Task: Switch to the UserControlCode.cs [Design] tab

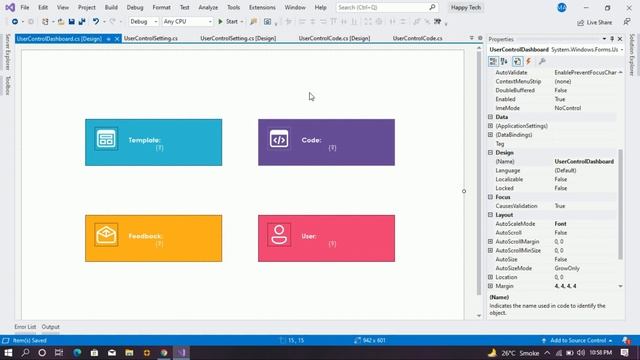Action: (334, 38)
